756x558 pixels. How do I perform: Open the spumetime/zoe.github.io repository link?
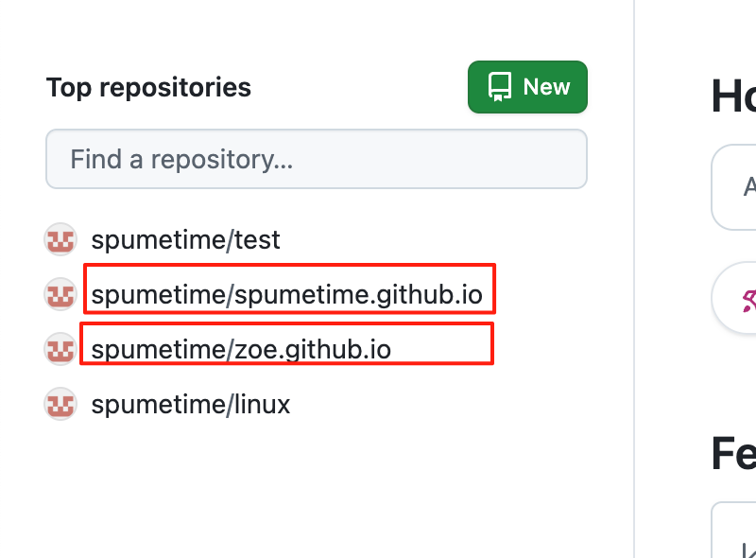coord(240,348)
